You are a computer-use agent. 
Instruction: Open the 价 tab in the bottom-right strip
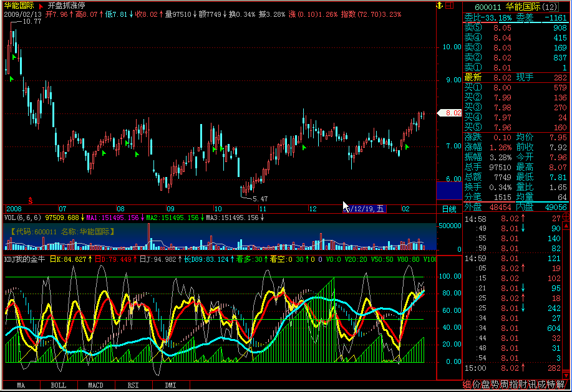tap(477, 385)
